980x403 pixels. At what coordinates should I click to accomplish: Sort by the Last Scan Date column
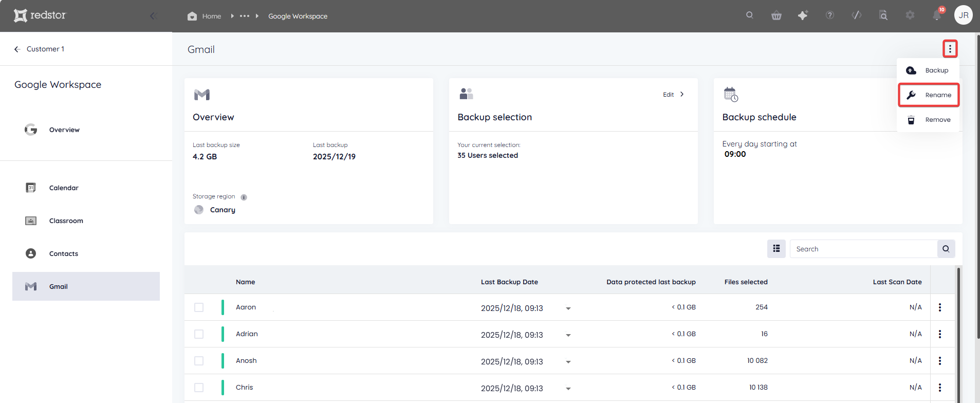pos(897,282)
